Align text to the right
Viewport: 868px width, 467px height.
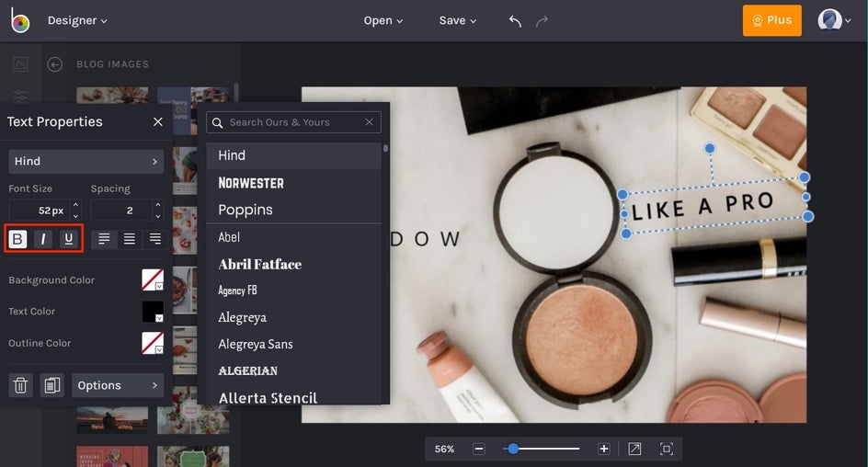[155, 239]
